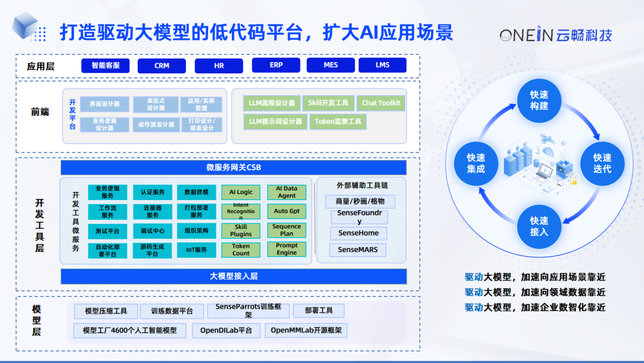The image size is (644, 363).
Task: Enable the 认证服务 service
Action: click(153, 192)
